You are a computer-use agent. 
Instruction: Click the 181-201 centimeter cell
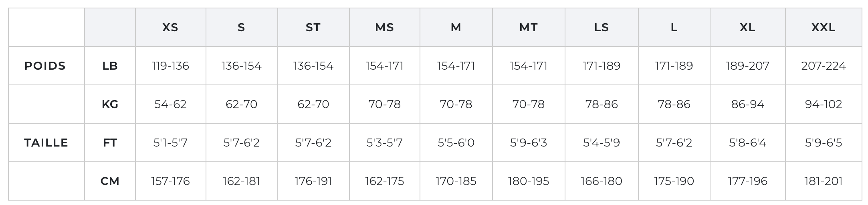823,181
